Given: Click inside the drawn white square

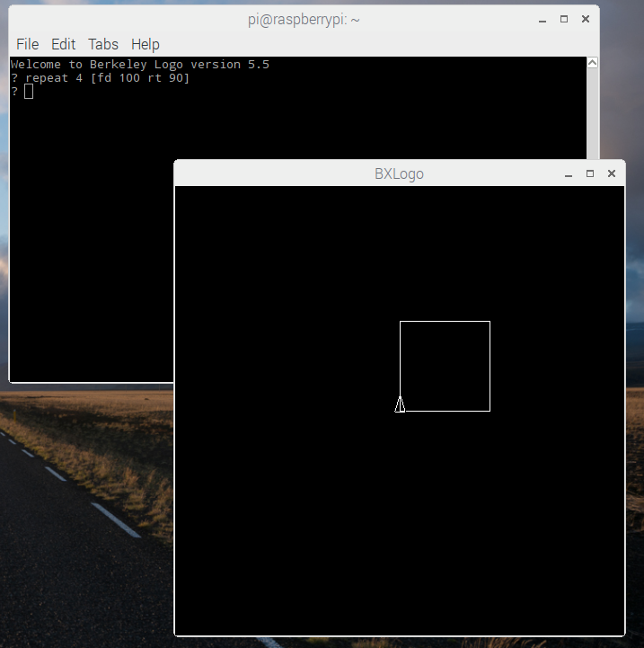Looking at the screenshot, I should 445,366.
